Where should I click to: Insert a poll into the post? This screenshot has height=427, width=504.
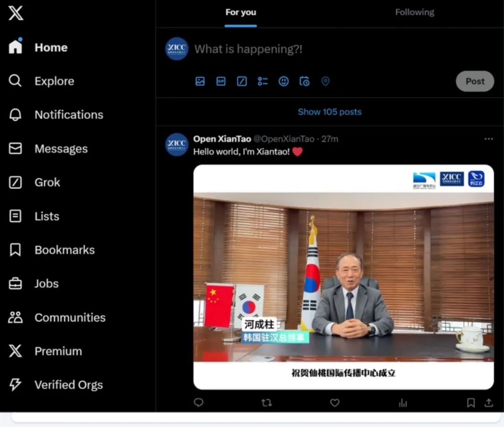(x=263, y=82)
